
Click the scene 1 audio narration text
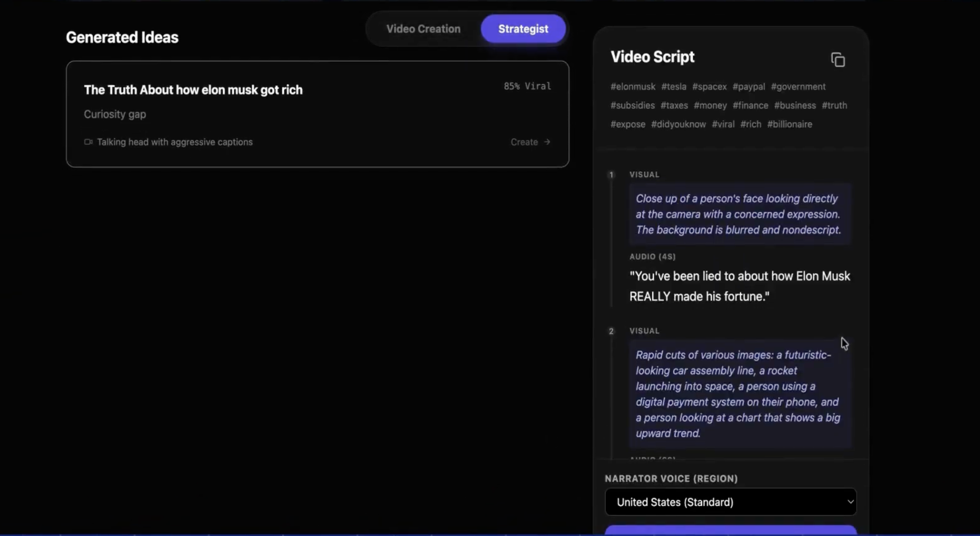(x=739, y=286)
